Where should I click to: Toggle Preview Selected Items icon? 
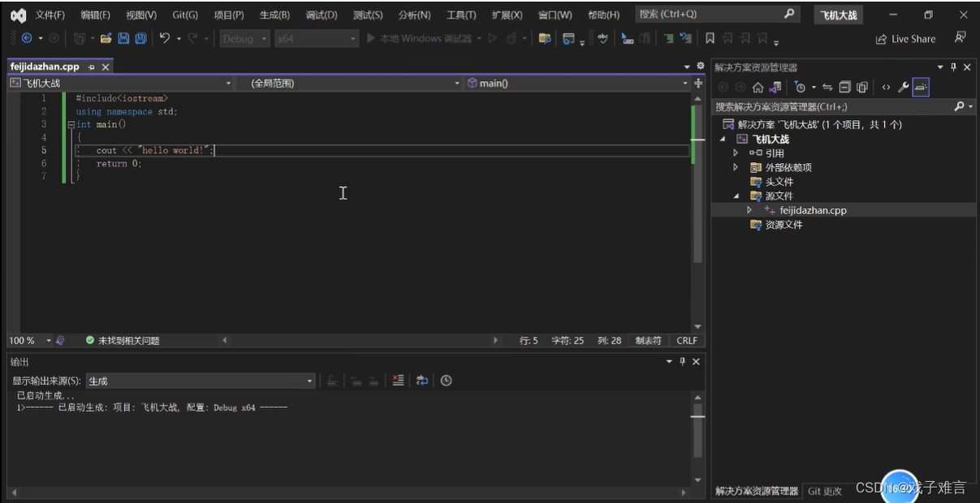point(921,88)
